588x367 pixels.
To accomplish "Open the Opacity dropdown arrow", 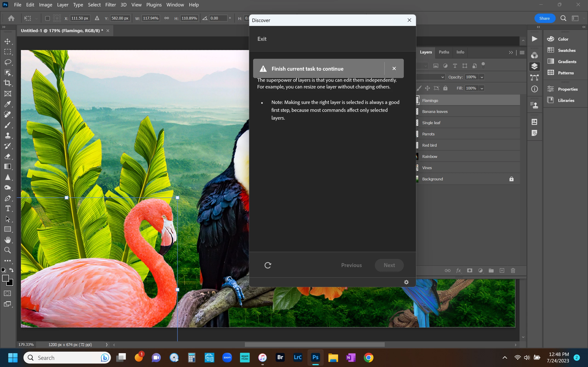I will (x=482, y=77).
